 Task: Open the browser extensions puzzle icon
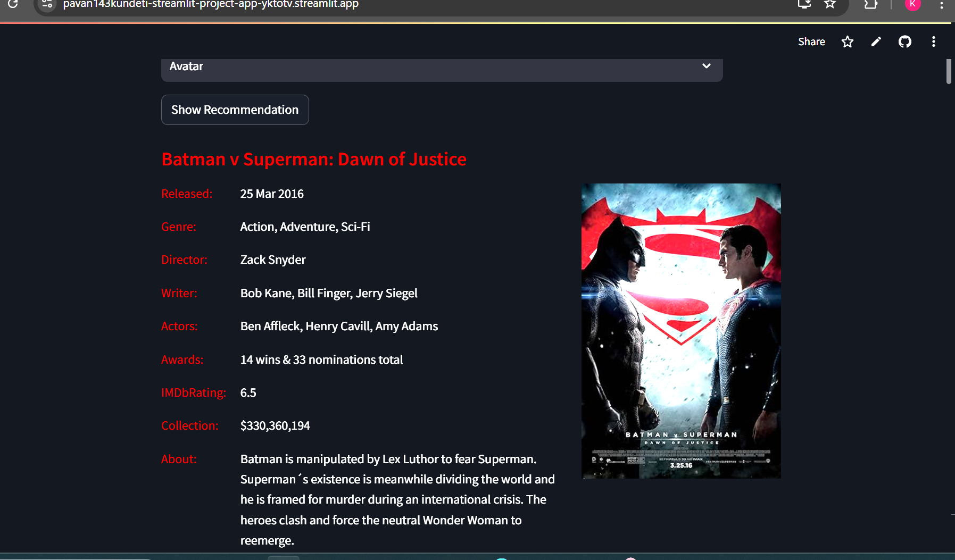[870, 4]
